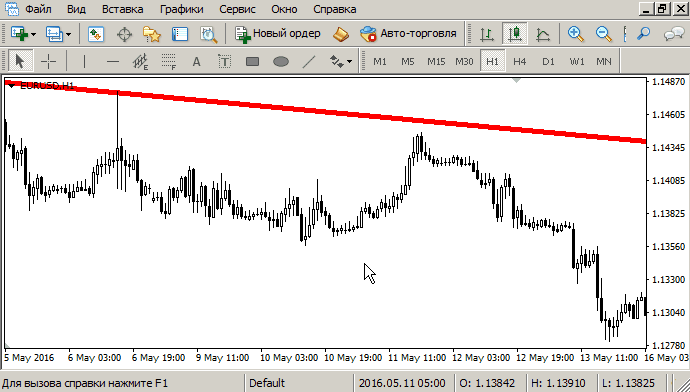Pick the vertical line drawing tool
Screen dimensions: 690x392
84,62
